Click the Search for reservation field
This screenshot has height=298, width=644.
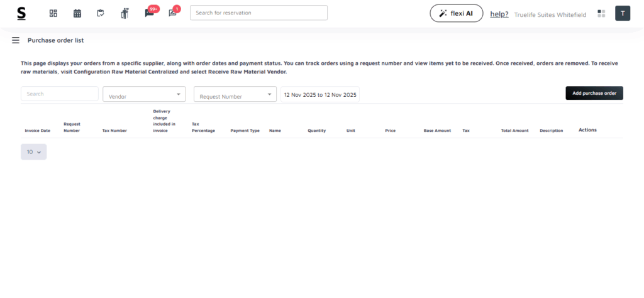tap(258, 13)
